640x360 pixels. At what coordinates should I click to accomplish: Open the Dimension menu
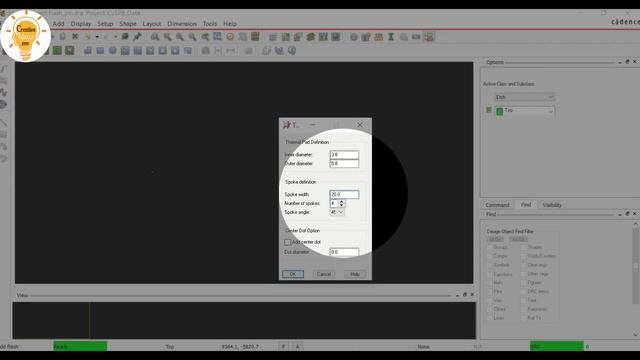(x=182, y=24)
